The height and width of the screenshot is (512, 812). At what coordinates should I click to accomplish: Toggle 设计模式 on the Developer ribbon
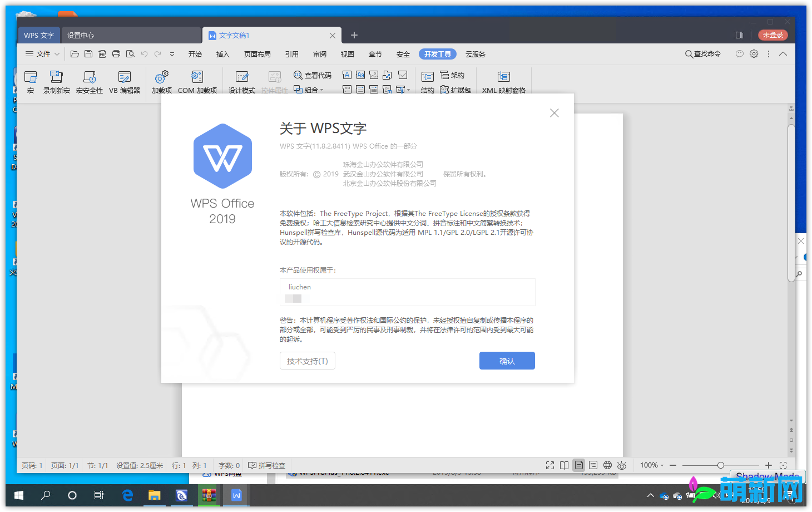pyautogui.click(x=241, y=81)
